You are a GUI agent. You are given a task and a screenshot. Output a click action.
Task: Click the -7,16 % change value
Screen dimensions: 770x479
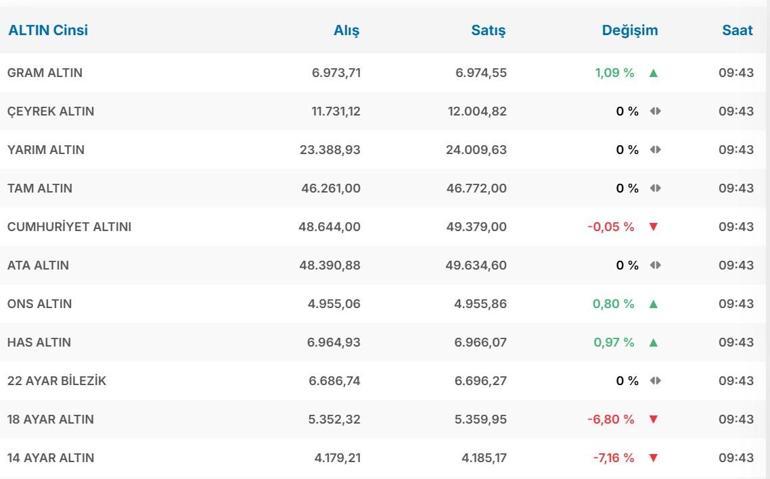[613, 458]
